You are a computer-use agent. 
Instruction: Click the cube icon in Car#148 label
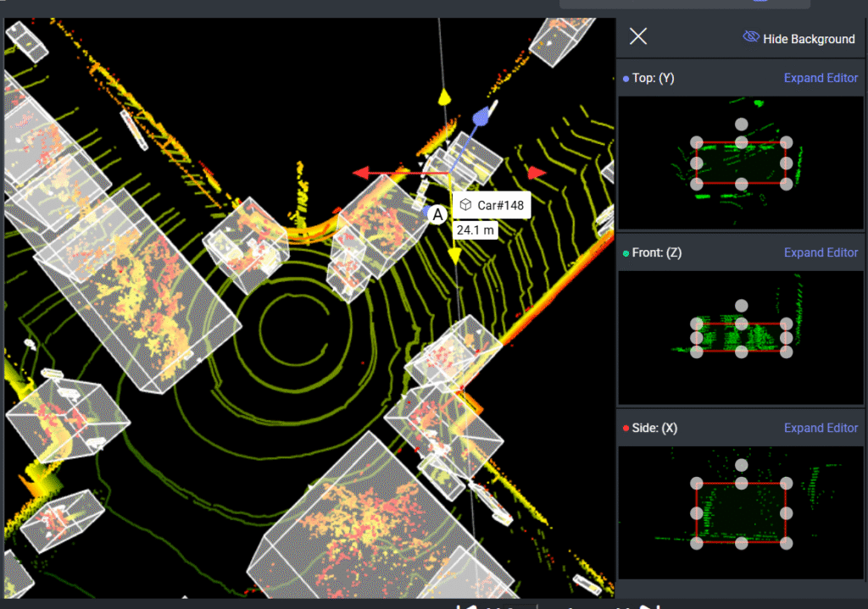pyautogui.click(x=466, y=206)
